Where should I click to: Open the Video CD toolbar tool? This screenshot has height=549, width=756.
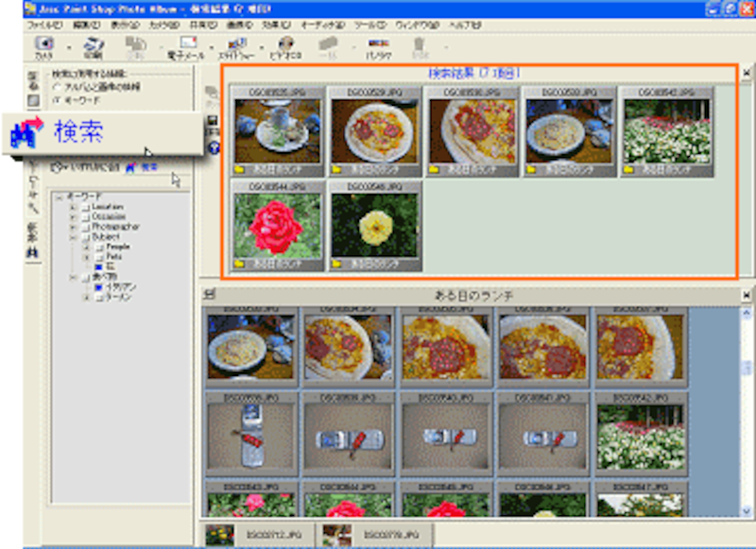tap(285, 45)
